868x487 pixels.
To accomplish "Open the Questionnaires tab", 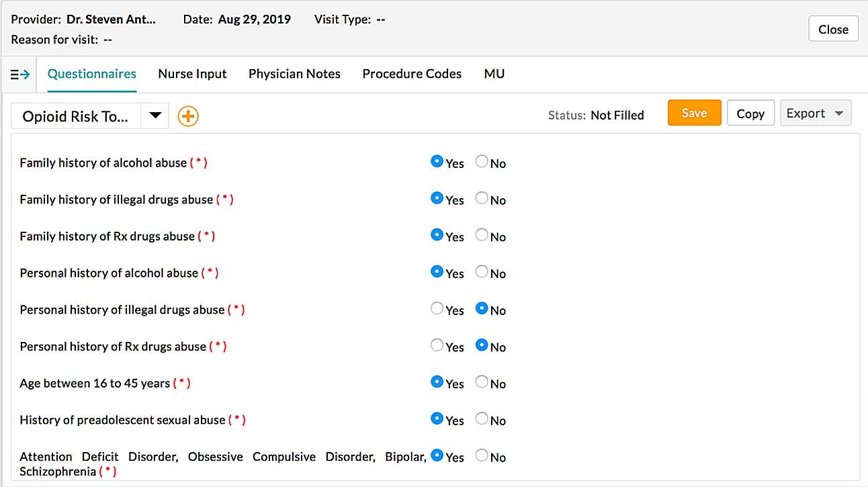I will click(x=92, y=74).
